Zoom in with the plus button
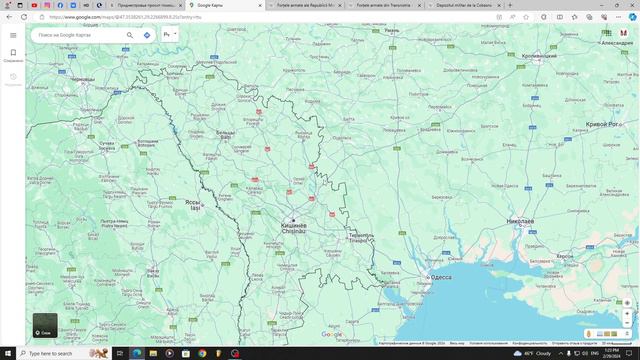 pos(627,313)
